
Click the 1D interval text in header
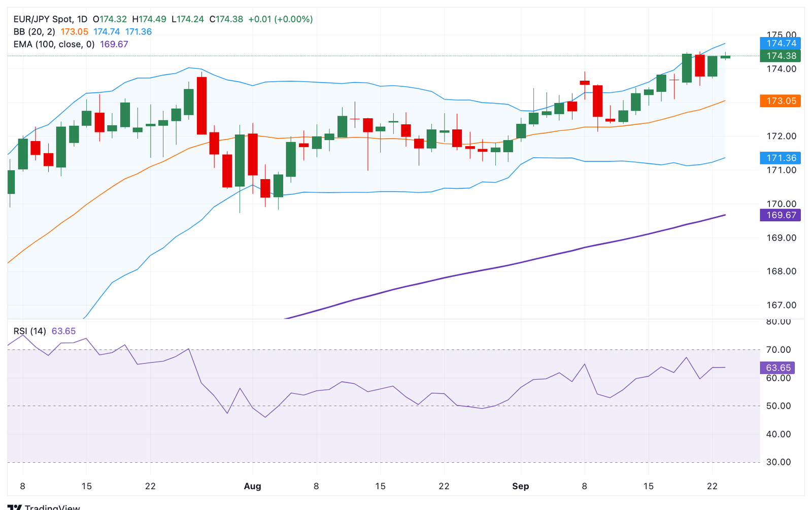[x=82, y=19]
